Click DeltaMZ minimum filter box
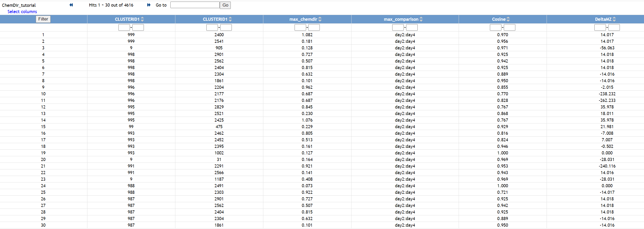 click(600, 28)
